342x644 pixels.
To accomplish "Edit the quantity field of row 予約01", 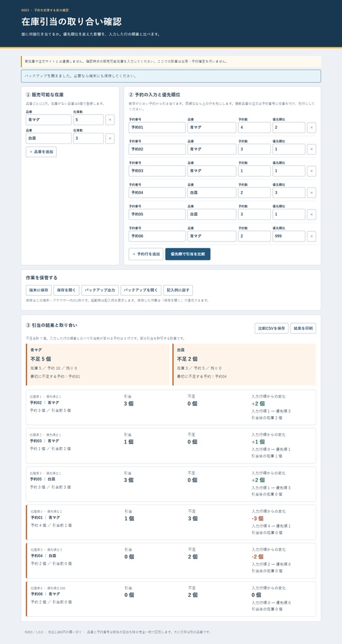I will coord(254,127).
